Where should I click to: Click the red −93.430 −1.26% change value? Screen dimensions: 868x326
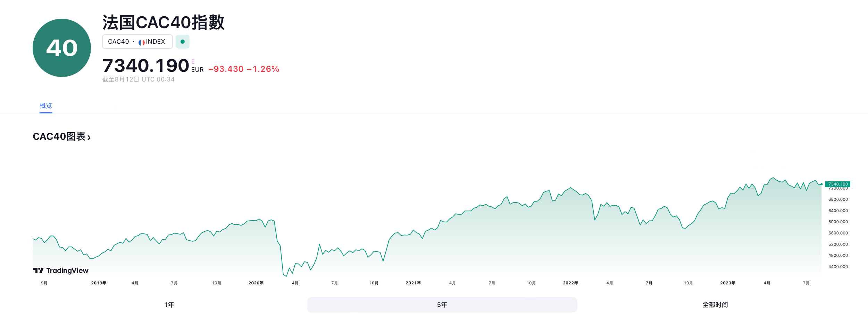point(244,69)
